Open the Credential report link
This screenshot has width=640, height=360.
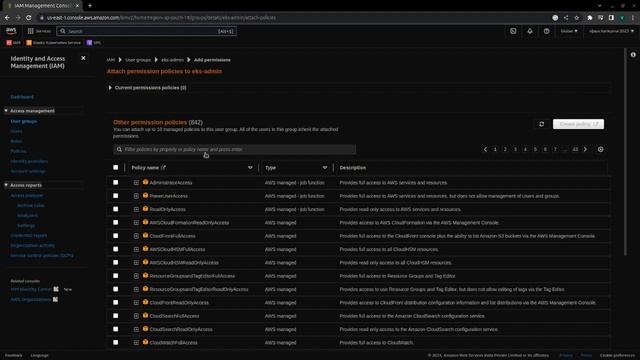click(29, 236)
